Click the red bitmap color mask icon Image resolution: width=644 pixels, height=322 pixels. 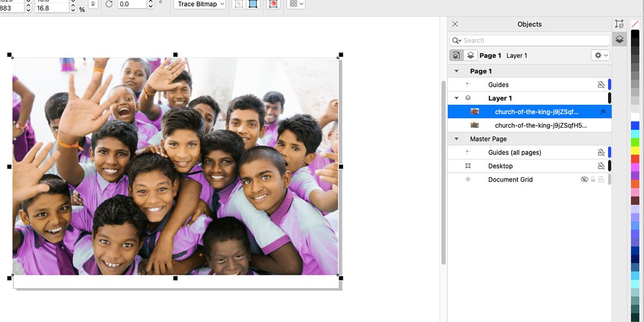tap(273, 4)
